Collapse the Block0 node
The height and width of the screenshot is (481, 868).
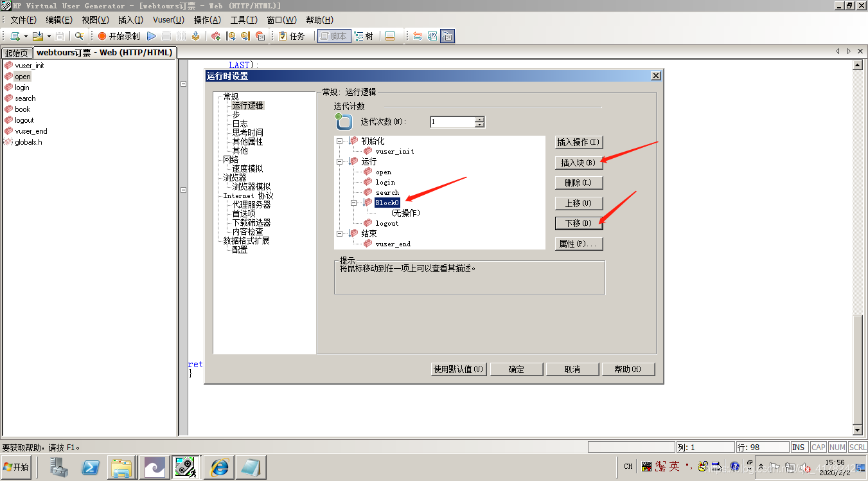354,203
